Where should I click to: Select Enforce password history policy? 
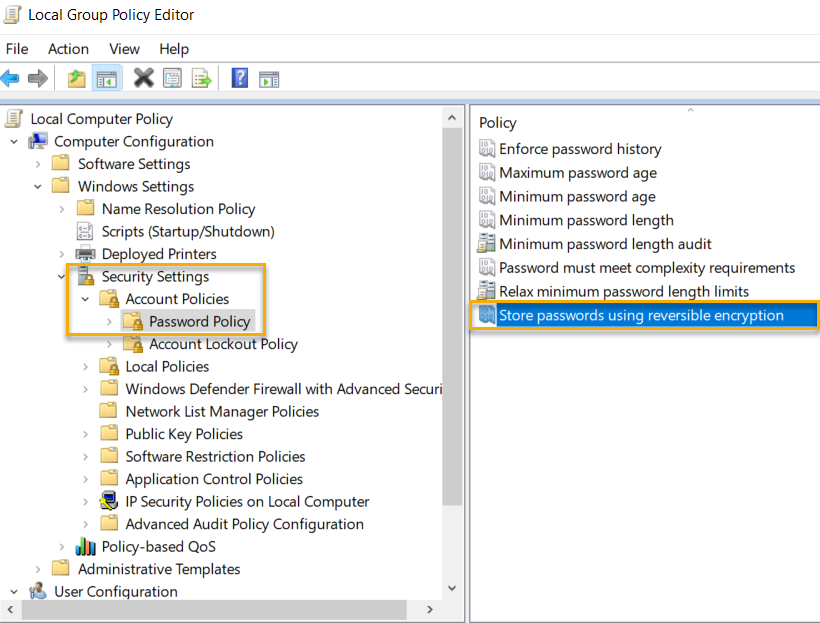pyautogui.click(x=580, y=149)
